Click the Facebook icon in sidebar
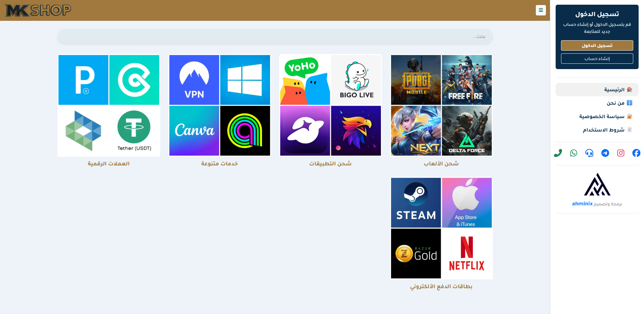The width and height of the screenshot is (644, 314). pyautogui.click(x=636, y=153)
